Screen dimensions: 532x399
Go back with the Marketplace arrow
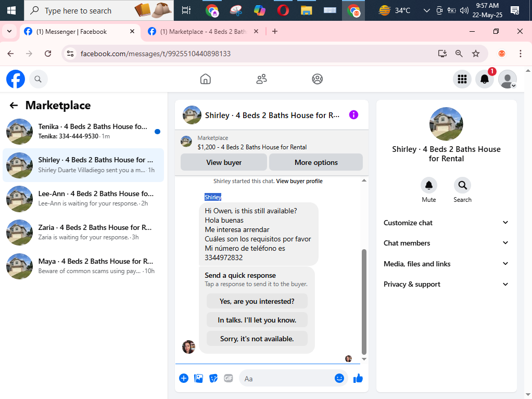(14, 106)
